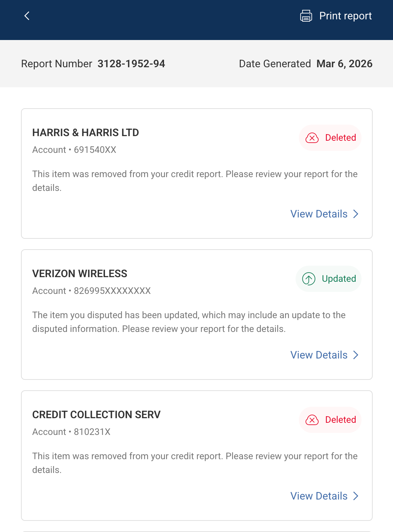Click the printer icon beside Print report
Viewport: 393px width, 532px height.
click(305, 15)
